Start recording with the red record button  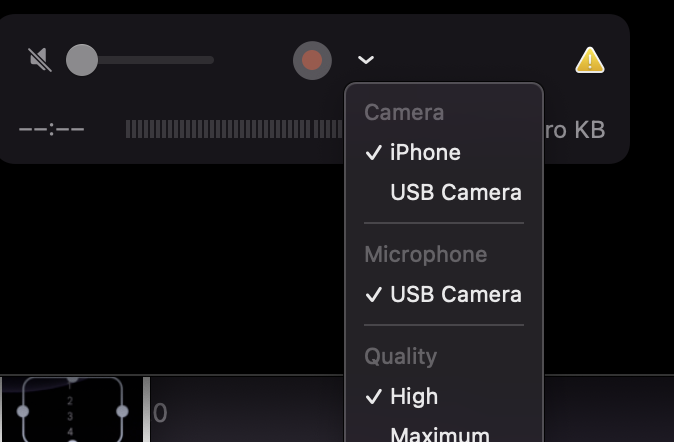(x=312, y=60)
